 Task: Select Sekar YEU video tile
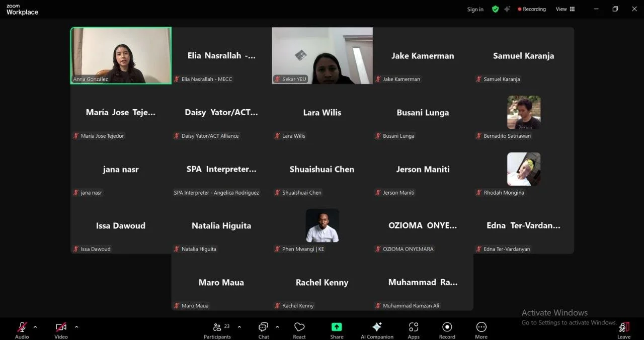coord(322,55)
